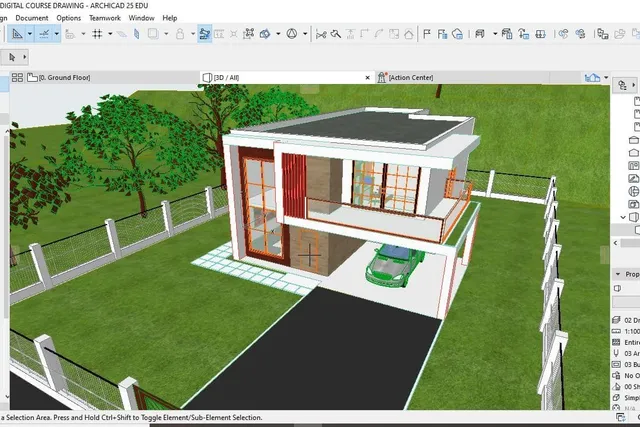Collapse the 3D tree item chevron
The image size is (640, 427).
(623, 217)
